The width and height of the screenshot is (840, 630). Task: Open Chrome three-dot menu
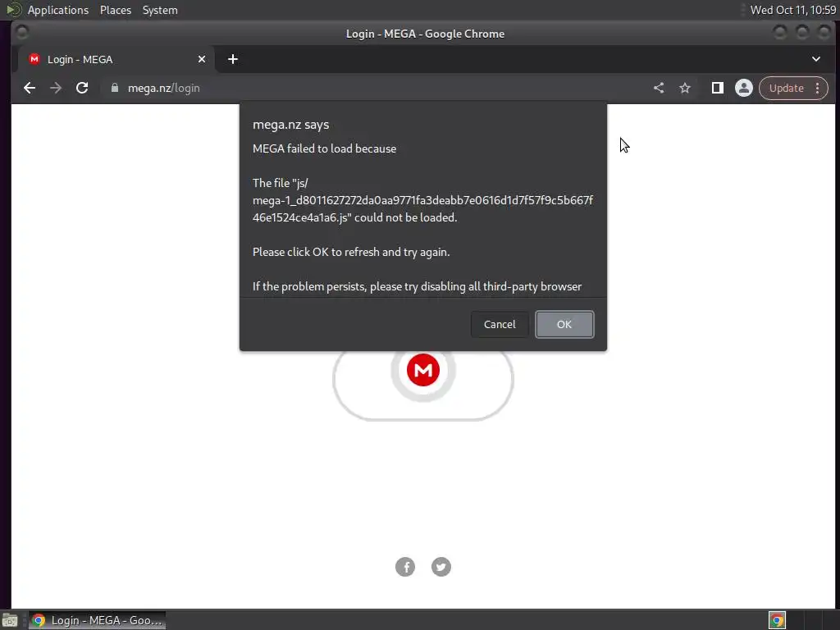(818, 88)
